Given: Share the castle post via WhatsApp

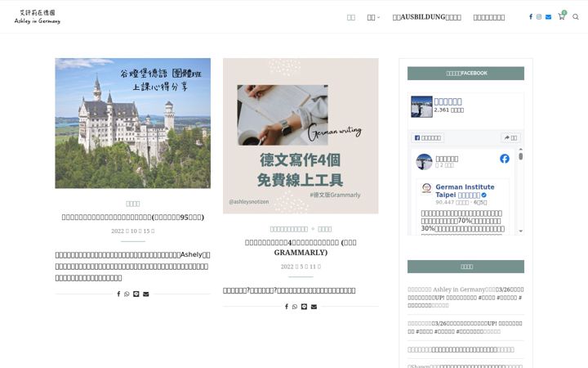Looking at the screenshot, I should pos(127,294).
